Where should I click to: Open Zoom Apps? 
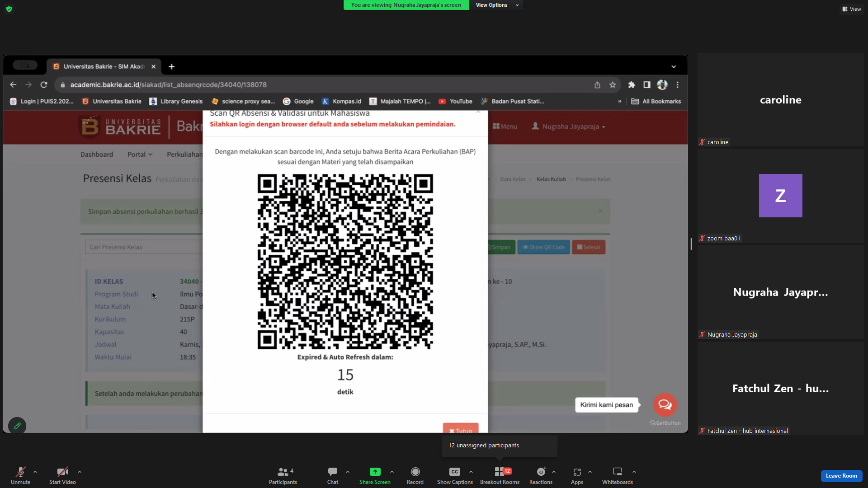pyautogui.click(x=577, y=475)
